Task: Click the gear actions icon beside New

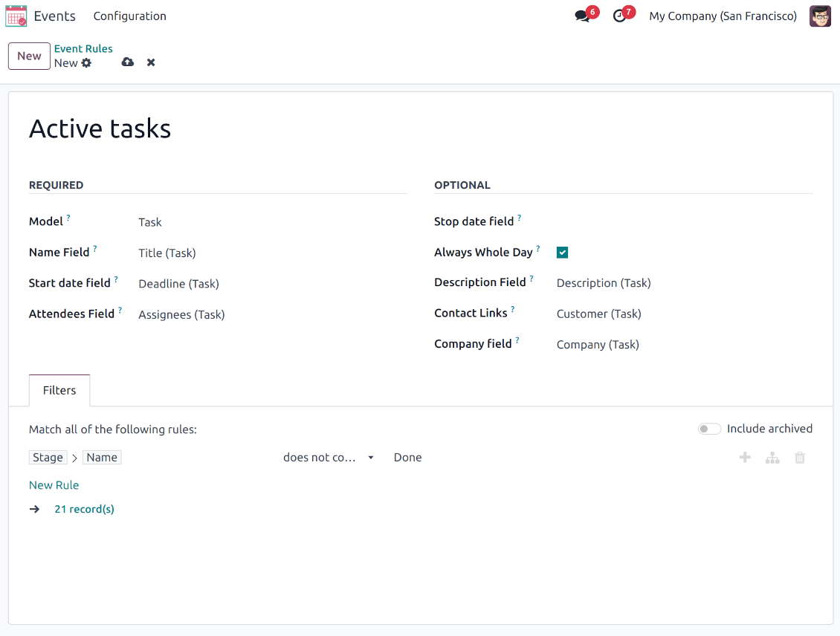Action: click(86, 63)
